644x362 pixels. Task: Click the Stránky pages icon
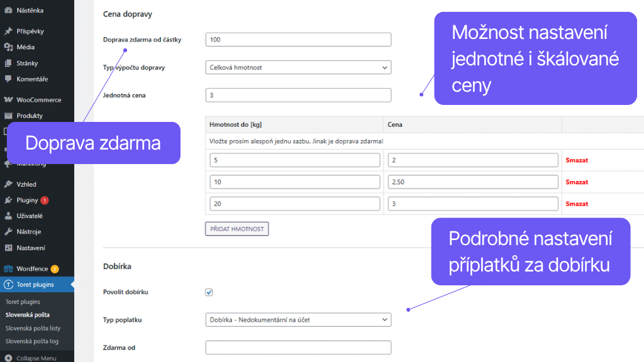click(x=9, y=62)
